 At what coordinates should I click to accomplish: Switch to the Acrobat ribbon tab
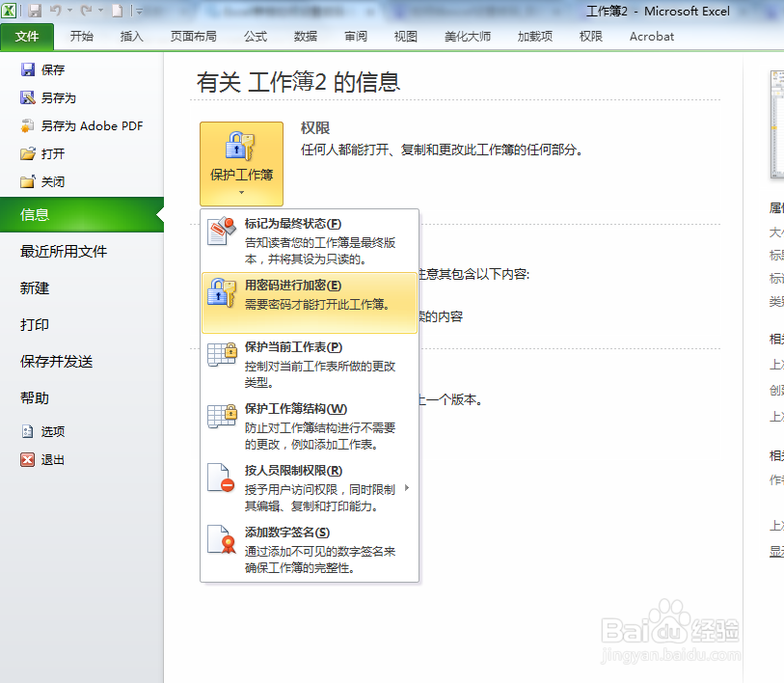pos(652,37)
